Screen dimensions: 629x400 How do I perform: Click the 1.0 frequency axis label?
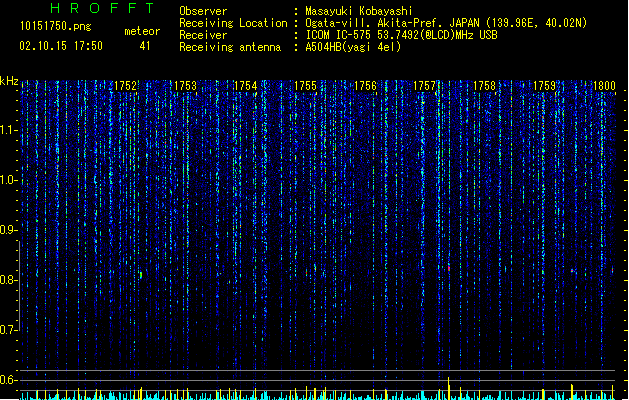[8, 180]
